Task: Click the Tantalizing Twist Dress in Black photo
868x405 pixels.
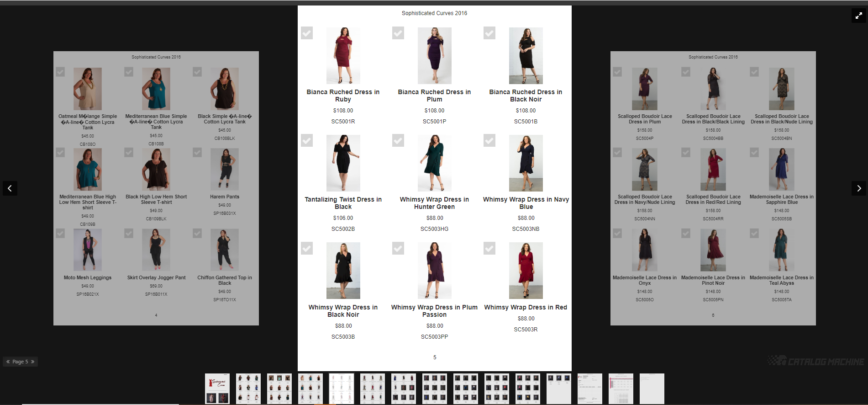Action: click(x=343, y=163)
